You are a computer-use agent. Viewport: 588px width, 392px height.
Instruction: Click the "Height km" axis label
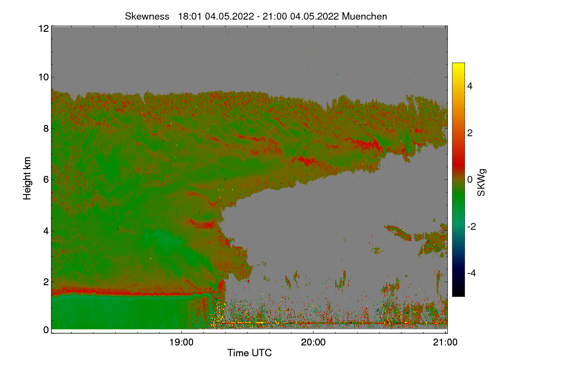[27, 179]
